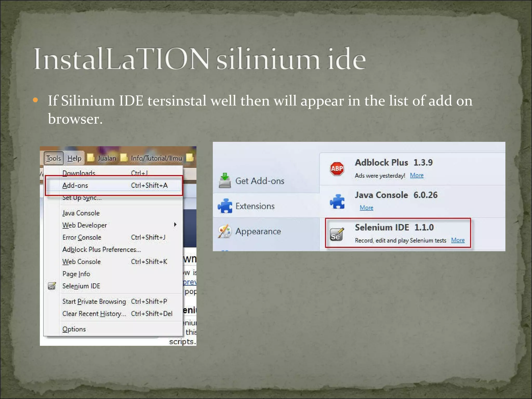532x399 pixels.
Task: Open More link for Adblock Plus
Action: point(417,175)
